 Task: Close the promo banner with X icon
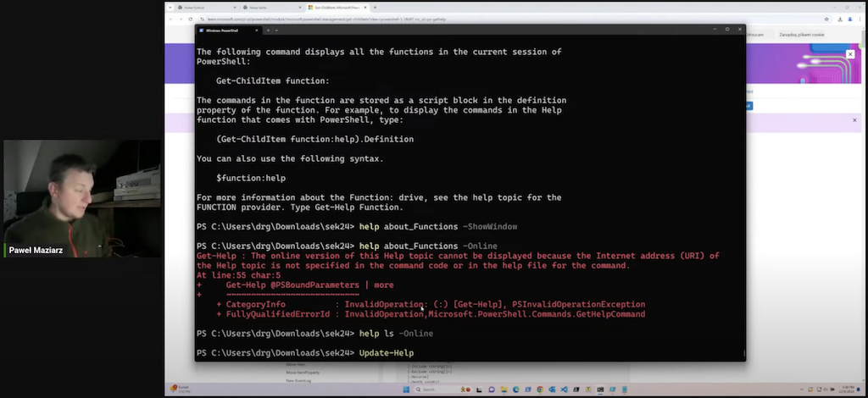(850, 54)
